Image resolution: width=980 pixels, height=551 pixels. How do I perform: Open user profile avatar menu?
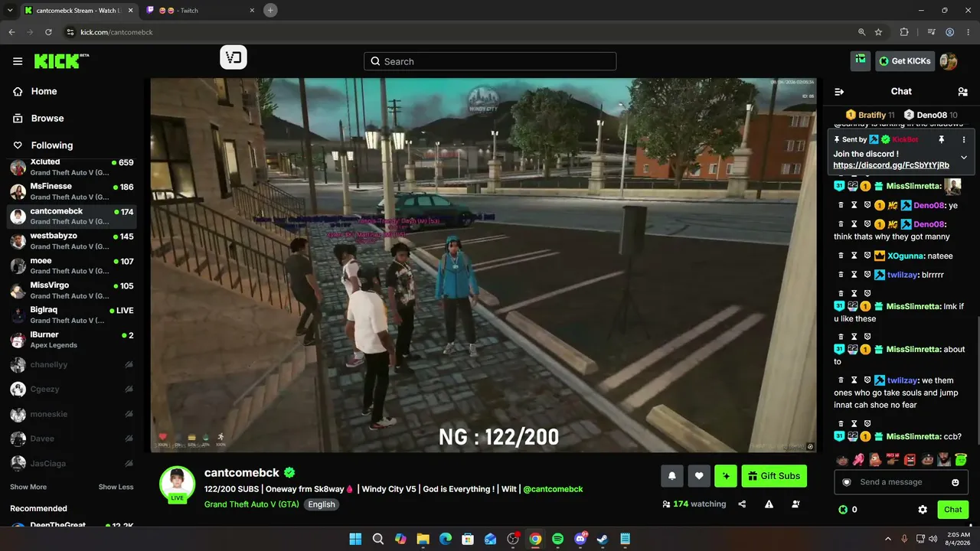(x=949, y=61)
